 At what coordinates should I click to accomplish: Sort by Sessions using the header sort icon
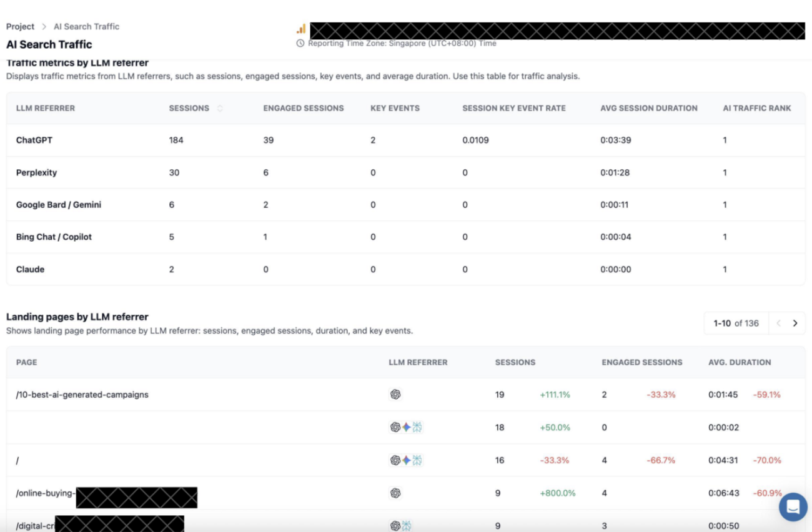[220, 109]
